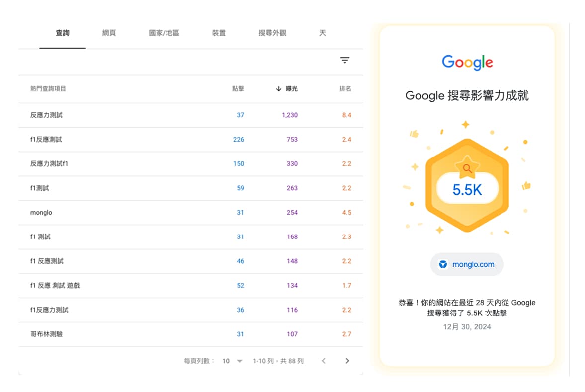Open the filter options icon
Viewport: 585px width, 392px height.
[345, 60]
